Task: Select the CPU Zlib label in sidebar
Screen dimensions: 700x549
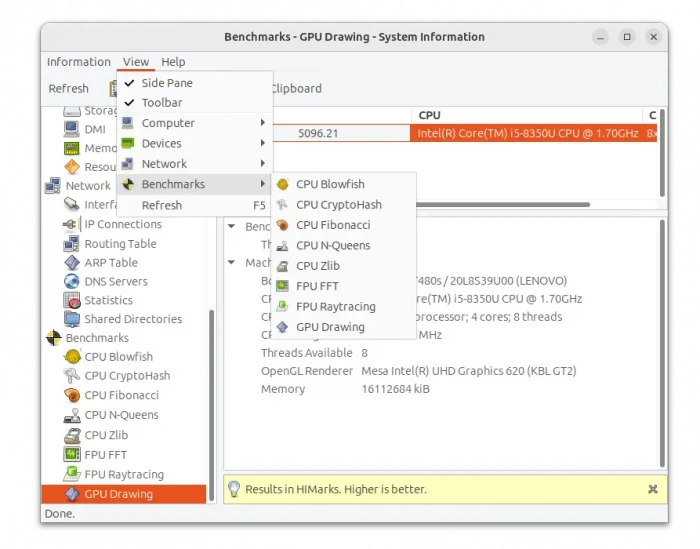Action: 106,435
